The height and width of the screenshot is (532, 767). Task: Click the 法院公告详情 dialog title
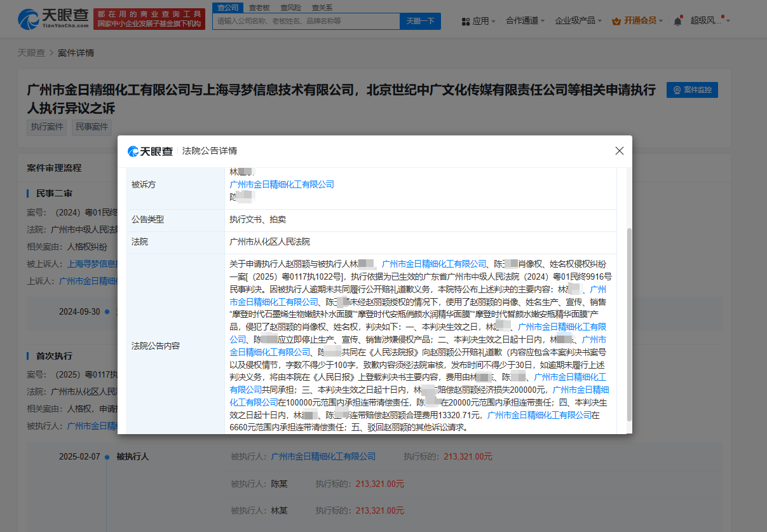209,151
